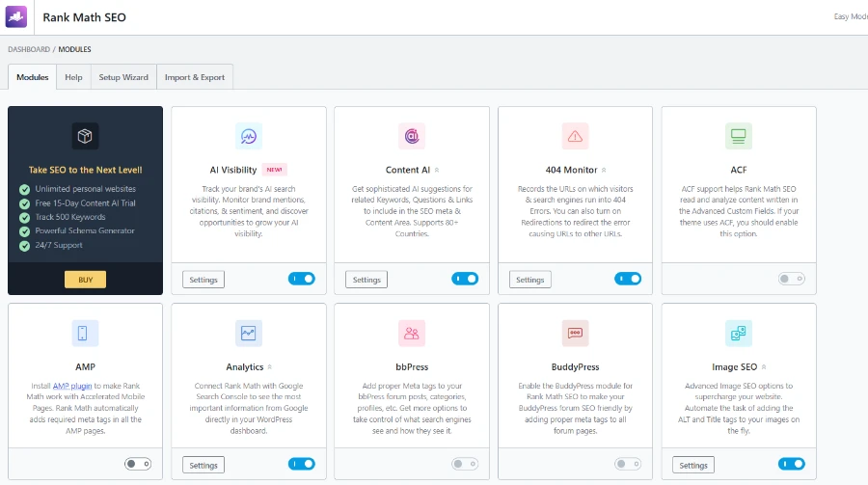Screen dimensions: 868x485
Task: Click 'Free 15-Day Content AI Trial' text
Action: (85, 203)
